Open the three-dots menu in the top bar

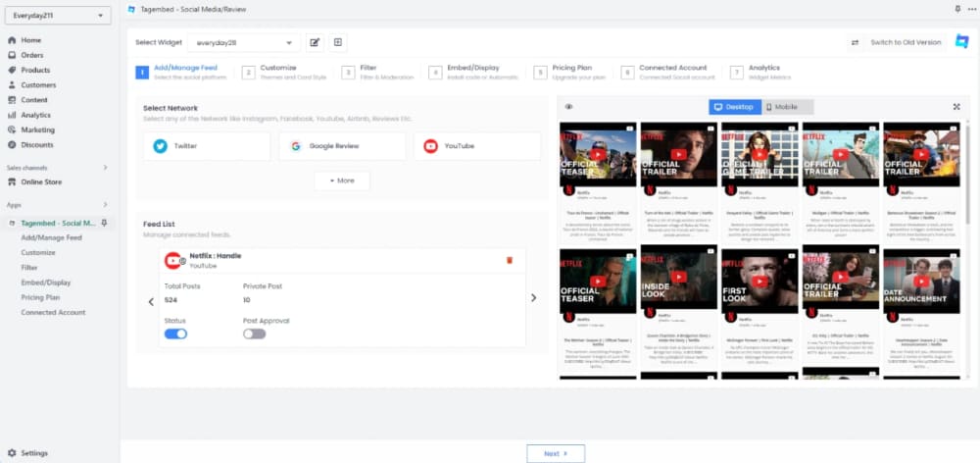click(x=971, y=10)
